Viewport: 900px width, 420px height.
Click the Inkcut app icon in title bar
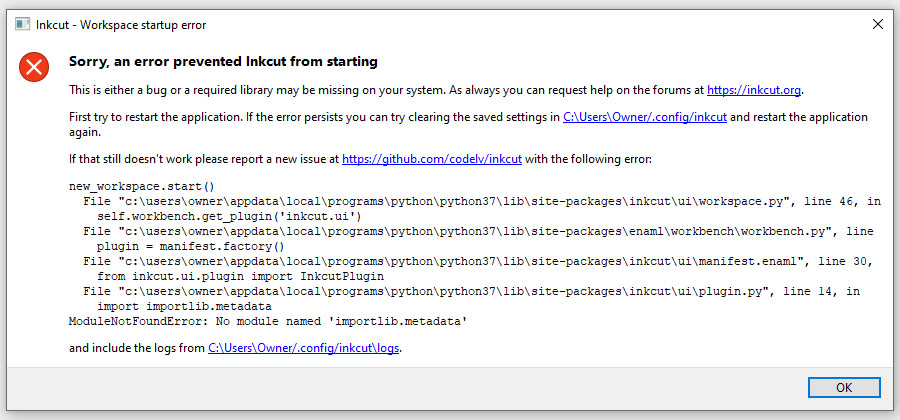tap(22, 24)
